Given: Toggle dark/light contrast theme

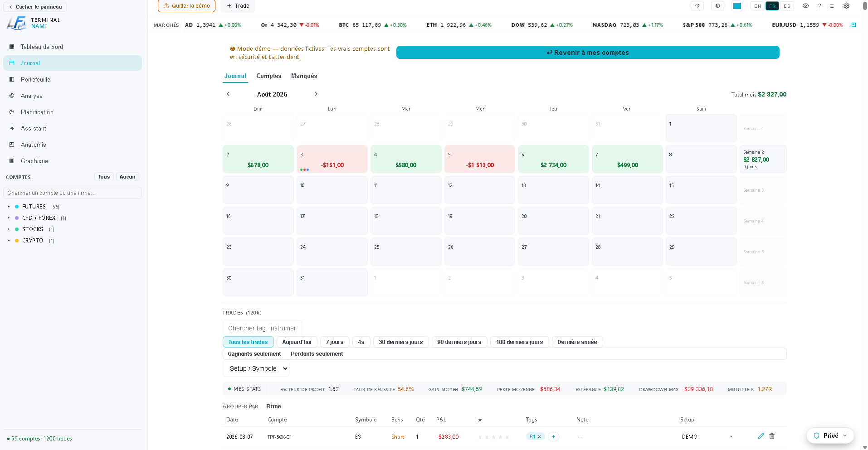Looking at the screenshot, I should point(717,6).
